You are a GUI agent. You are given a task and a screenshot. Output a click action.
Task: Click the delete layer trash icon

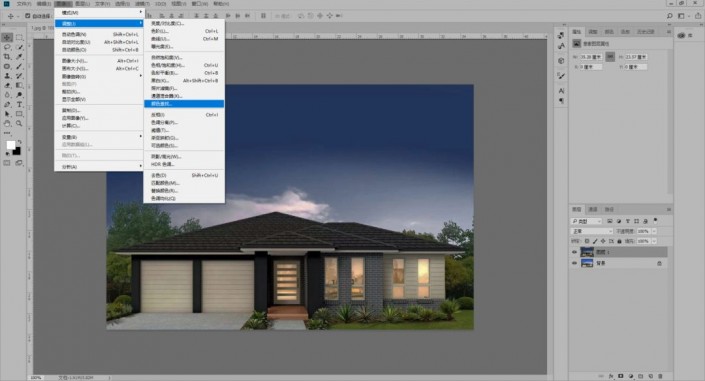pyautogui.click(x=660, y=376)
